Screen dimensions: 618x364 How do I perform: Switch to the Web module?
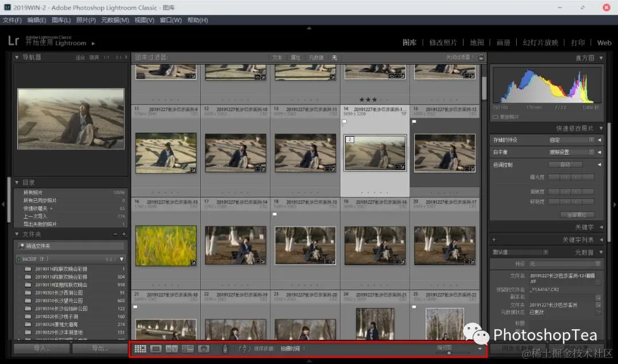(x=604, y=42)
